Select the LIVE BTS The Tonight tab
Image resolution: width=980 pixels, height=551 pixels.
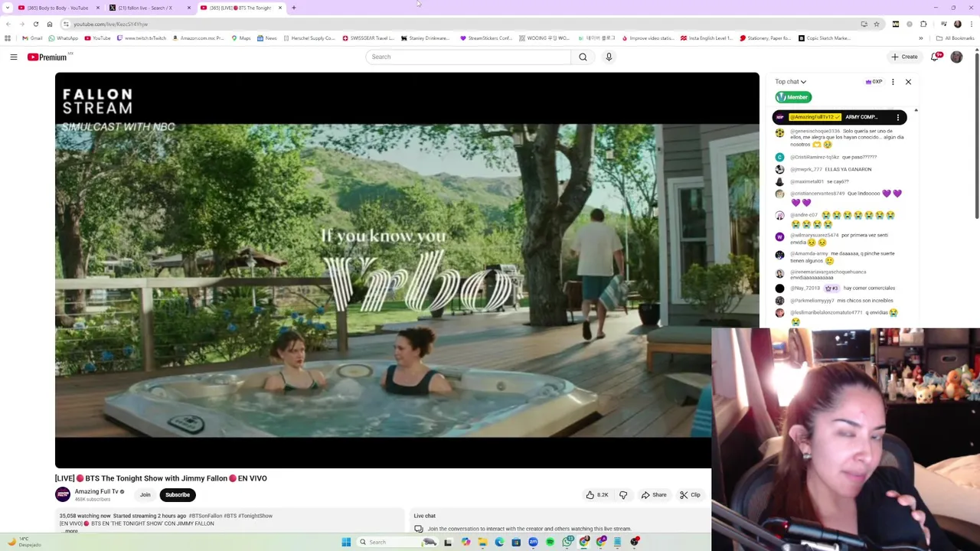[240, 8]
